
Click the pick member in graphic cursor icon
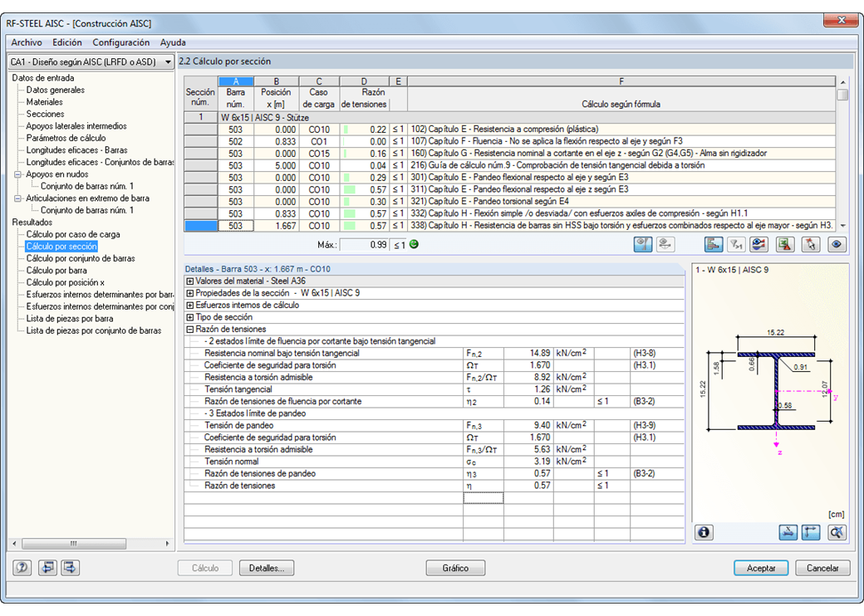[811, 244]
